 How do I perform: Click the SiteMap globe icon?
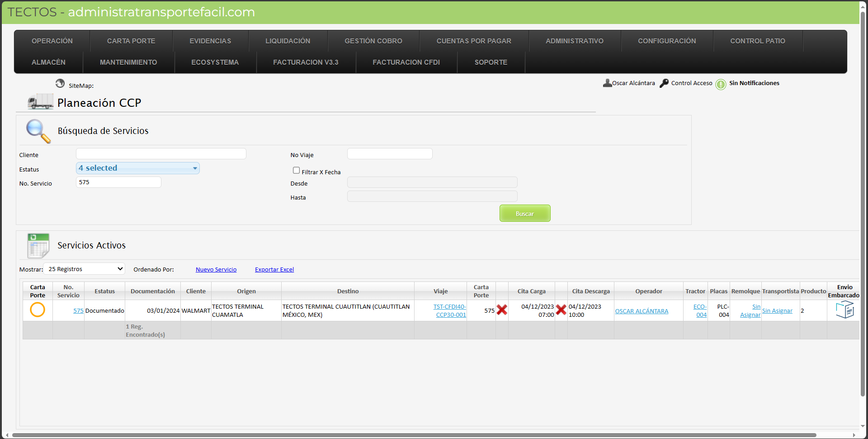(x=60, y=83)
